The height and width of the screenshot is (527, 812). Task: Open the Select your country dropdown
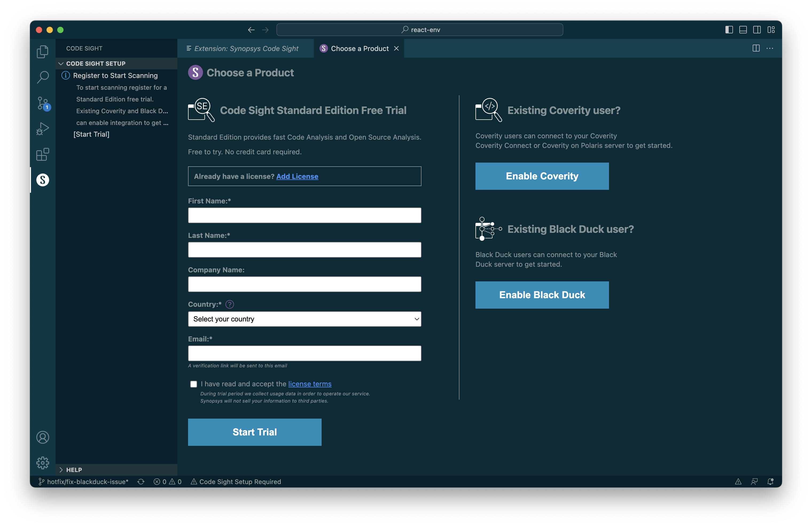(x=304, y=318)
